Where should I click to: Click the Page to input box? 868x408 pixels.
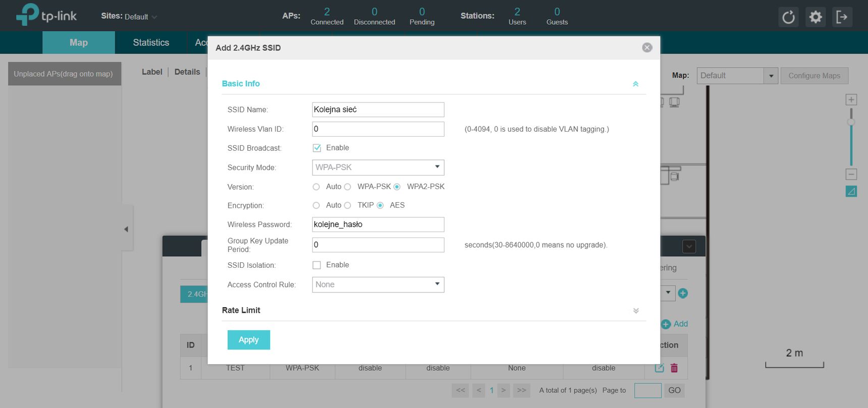click(x=647, y=390)
